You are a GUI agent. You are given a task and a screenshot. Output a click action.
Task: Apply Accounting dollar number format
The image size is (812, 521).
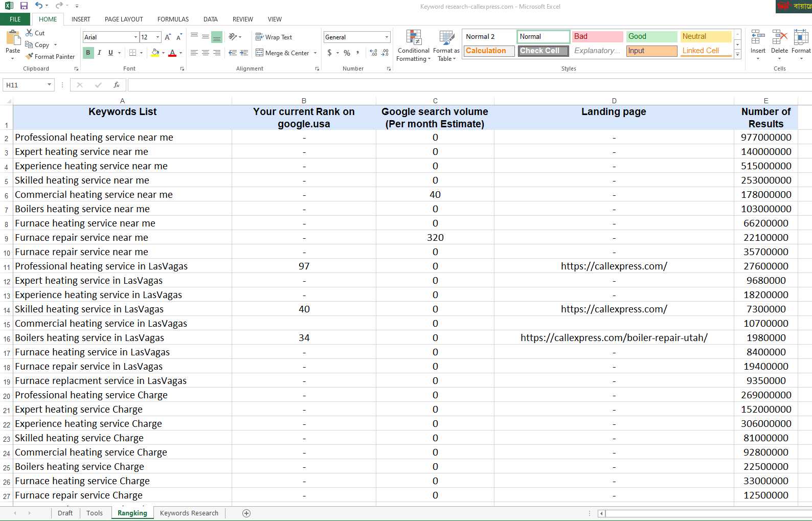pos(330,53)
